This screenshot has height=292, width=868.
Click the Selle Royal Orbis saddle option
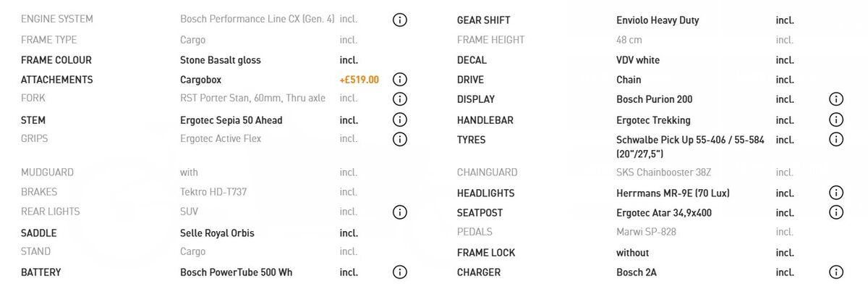tap(217, 233)
